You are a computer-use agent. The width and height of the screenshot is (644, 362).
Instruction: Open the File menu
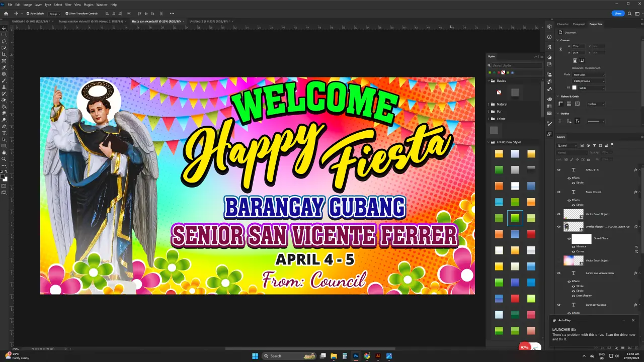(10, 5)
